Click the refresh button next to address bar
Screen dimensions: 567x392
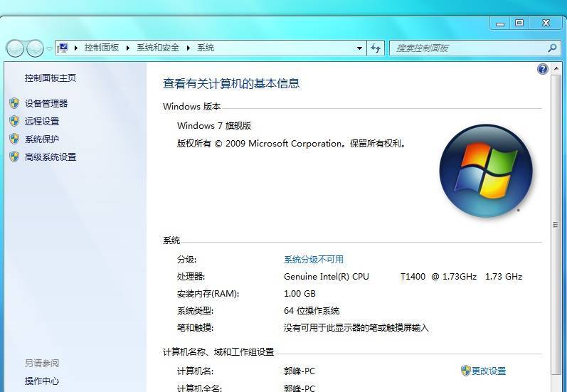376,48
